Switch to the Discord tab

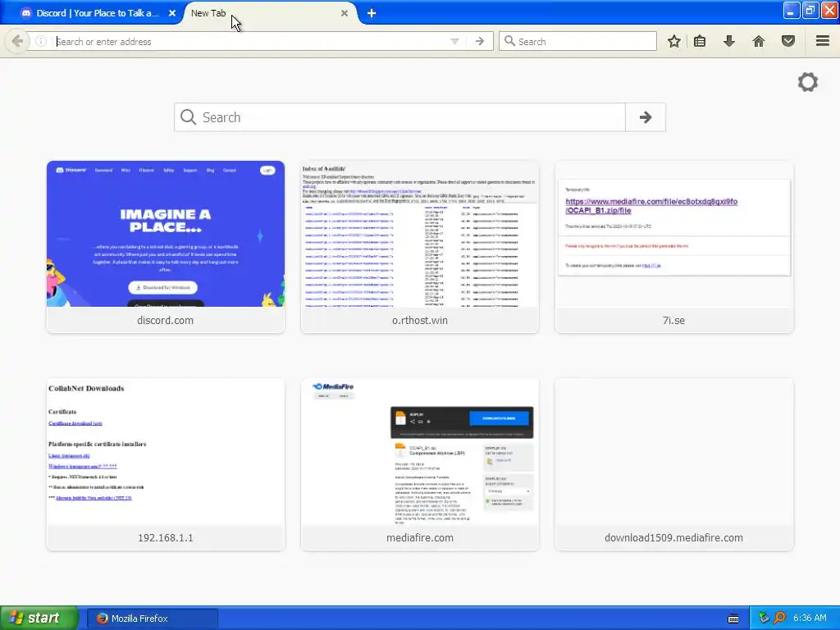pos(98,13)
